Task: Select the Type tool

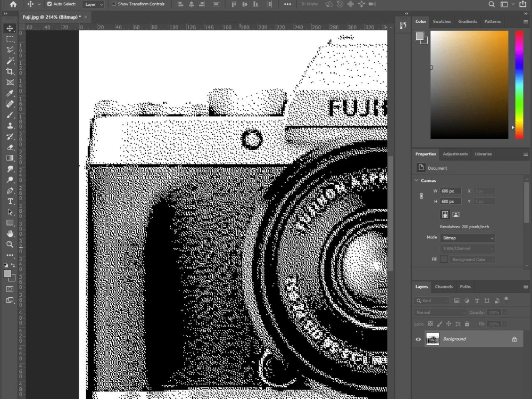Action: click(10, 202)
